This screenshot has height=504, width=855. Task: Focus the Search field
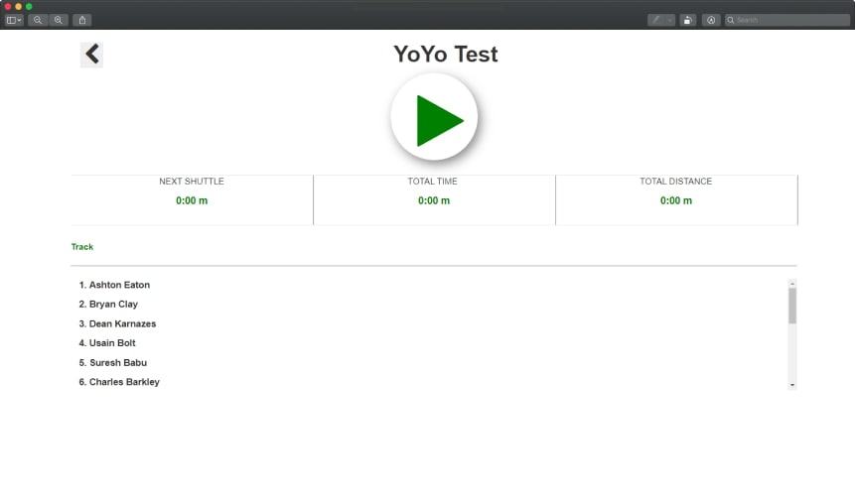[x=784, y=20]
